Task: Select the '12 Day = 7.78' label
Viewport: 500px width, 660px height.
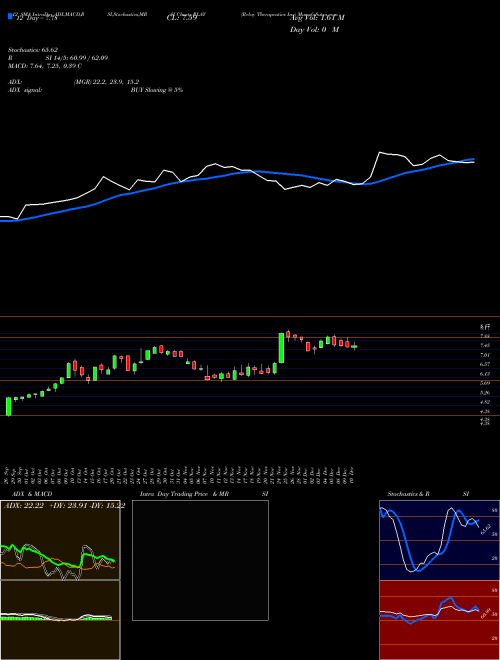Action: click(35, 18)
